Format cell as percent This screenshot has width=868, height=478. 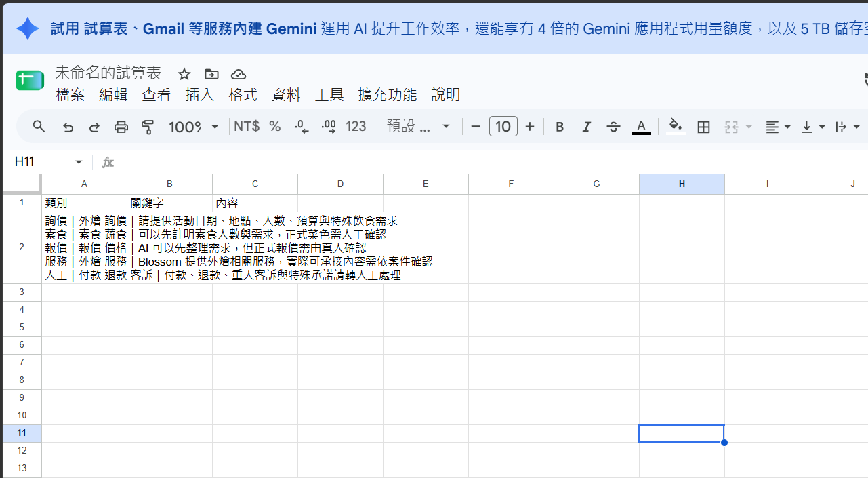coord(274,127)
